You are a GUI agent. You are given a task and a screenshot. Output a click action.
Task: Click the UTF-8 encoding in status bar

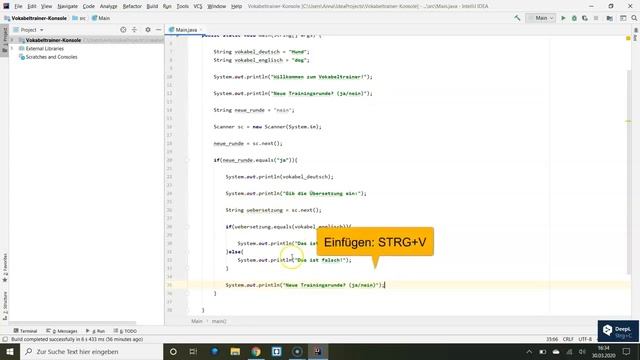coord(585,339)
